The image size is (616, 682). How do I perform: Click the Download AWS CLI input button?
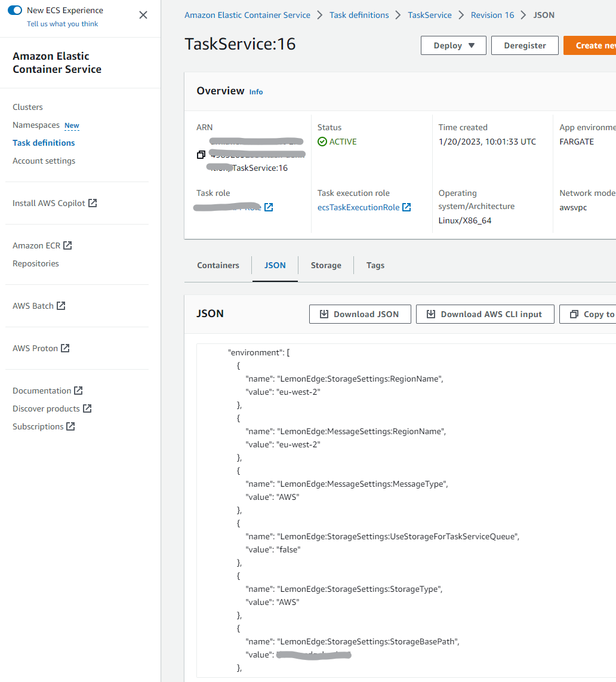pyautogui.click(x=485, y=314)
